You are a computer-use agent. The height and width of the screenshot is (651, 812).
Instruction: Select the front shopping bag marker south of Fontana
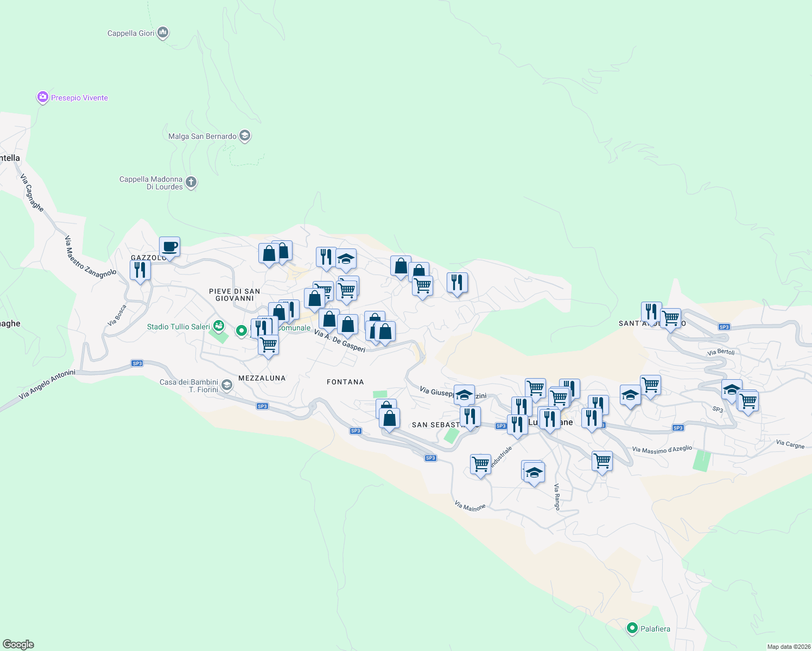[x=389, y=419]
